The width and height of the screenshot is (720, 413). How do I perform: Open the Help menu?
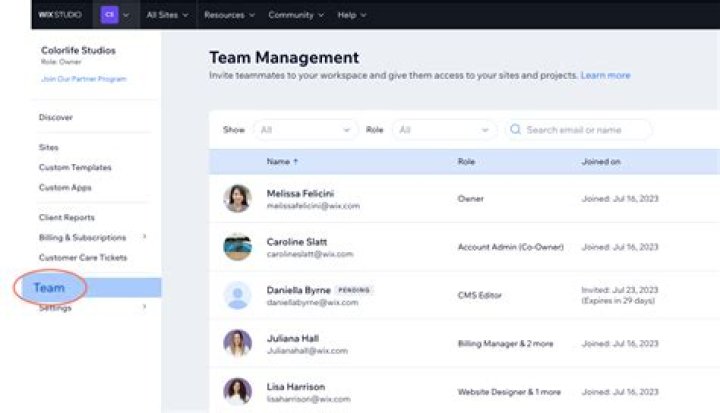(351, 15)
